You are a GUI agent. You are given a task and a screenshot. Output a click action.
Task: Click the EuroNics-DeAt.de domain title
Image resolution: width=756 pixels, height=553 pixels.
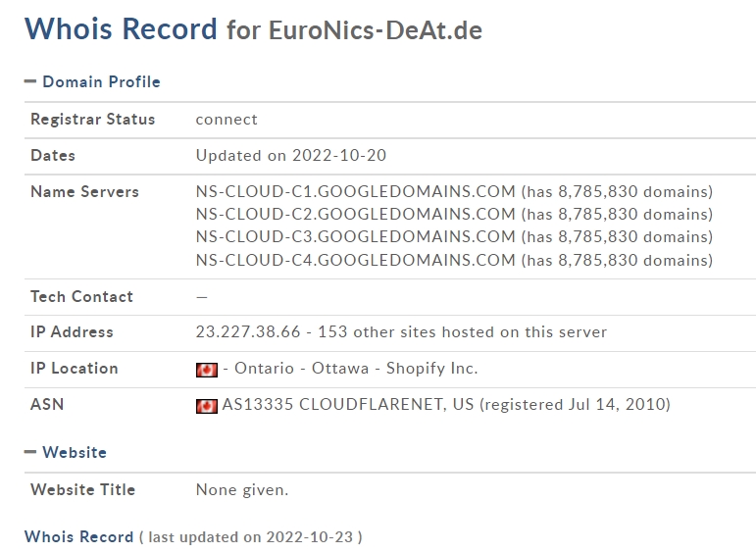[x=376, y=30]
